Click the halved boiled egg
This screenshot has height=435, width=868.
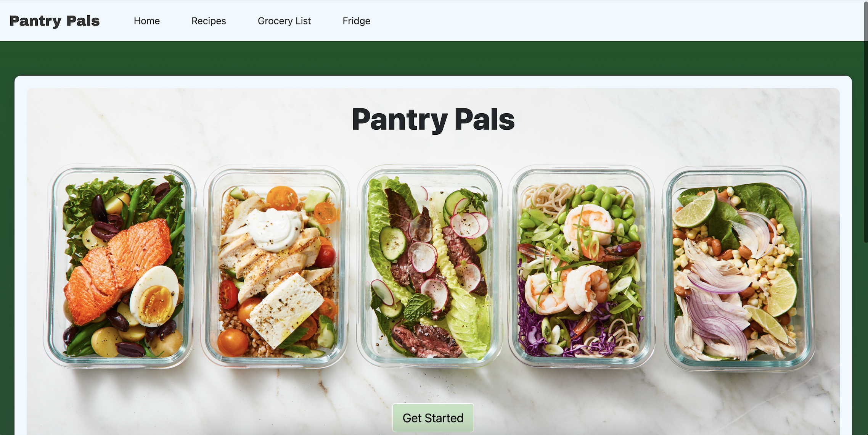coord(154,296)
